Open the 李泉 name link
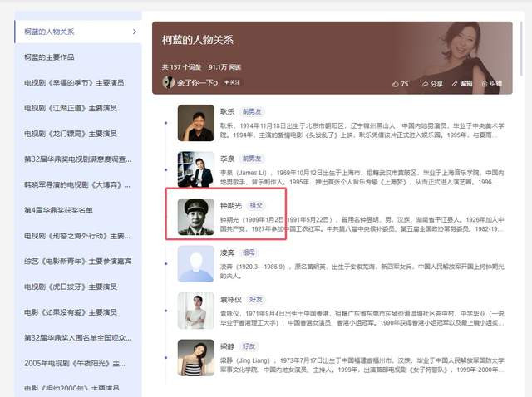This screenshot has height=397, width=532. tap(227, 159)
